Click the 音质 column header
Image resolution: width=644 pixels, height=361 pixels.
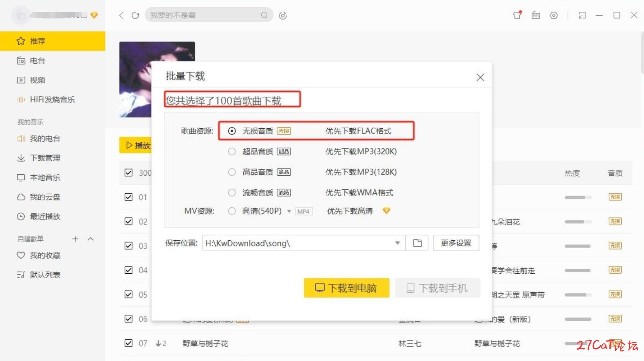[x=615, y=173]
